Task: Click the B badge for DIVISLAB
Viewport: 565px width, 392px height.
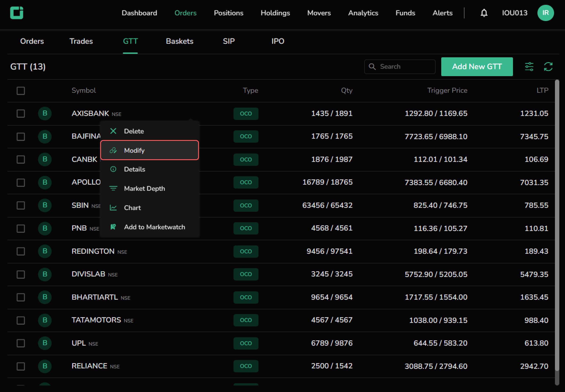Action: coord(45,274)
